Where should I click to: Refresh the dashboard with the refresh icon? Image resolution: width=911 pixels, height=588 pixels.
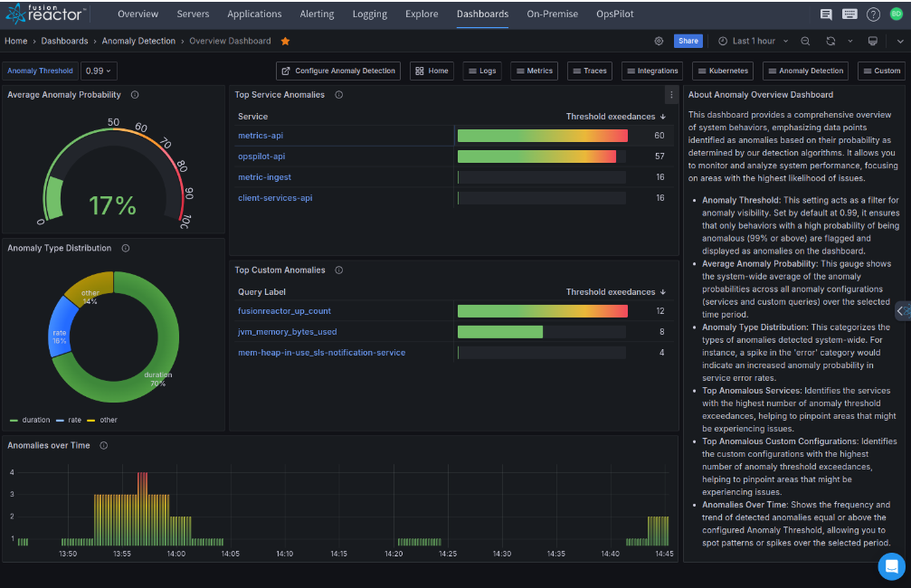tap(830, 41)
